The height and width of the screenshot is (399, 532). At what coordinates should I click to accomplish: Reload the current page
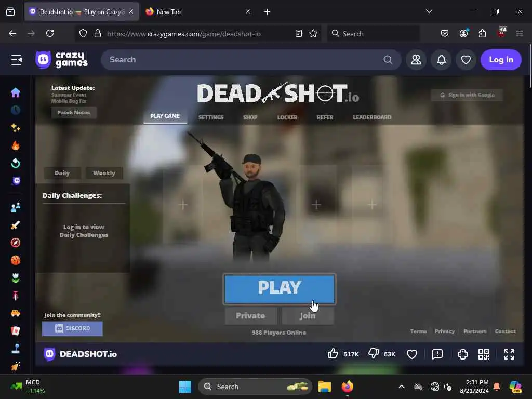tap(50, 33)
